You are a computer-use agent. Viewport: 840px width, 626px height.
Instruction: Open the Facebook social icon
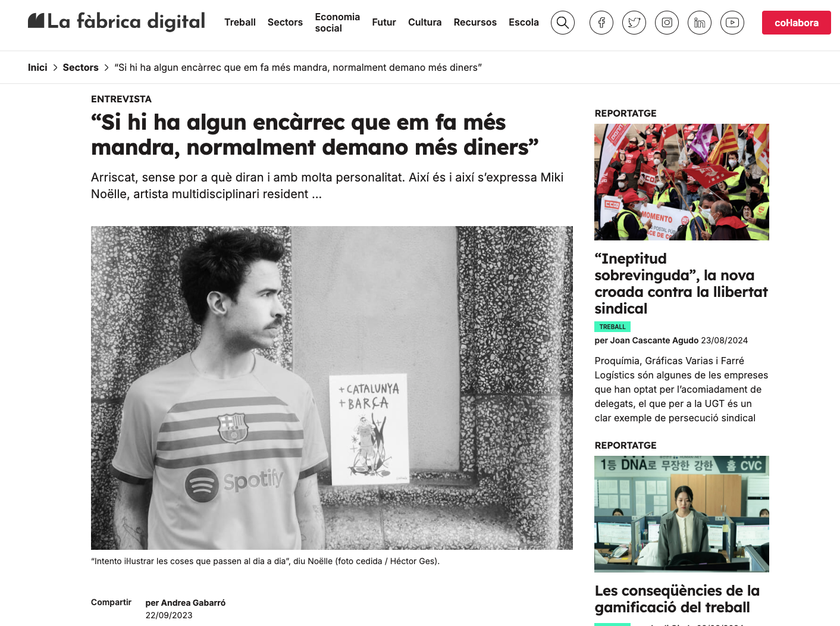pyautogui.click(x=601, y=23)
